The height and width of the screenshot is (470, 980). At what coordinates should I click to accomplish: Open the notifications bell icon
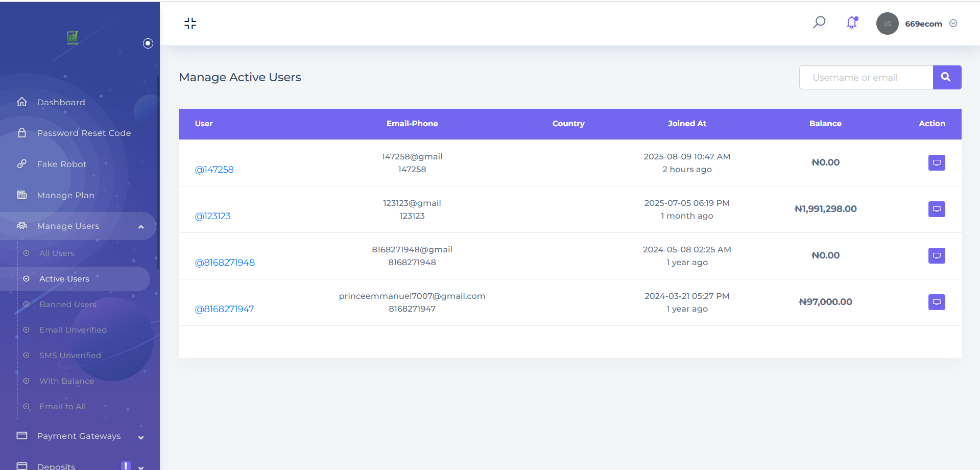(x=852, y=22)
